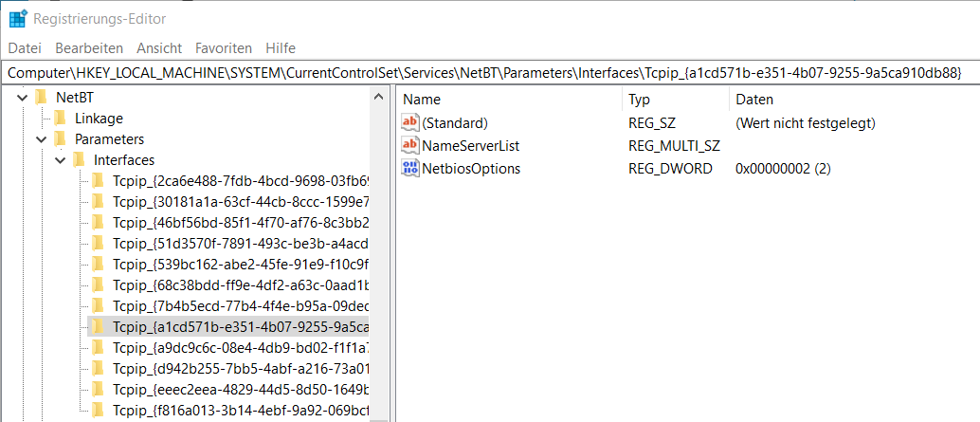Screen dimensions: 980x422
Task: Open the Hilfe menu
Action: tap(281, 48)
